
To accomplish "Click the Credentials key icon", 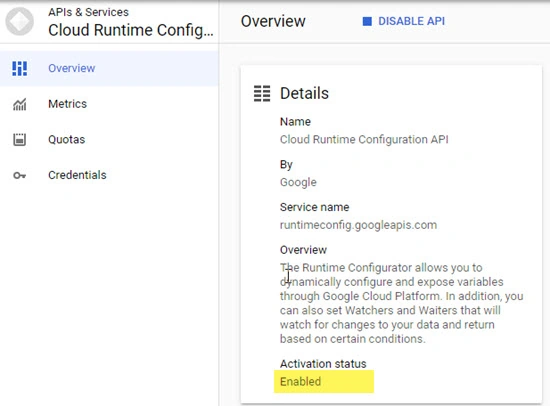I will coord(19,175).
